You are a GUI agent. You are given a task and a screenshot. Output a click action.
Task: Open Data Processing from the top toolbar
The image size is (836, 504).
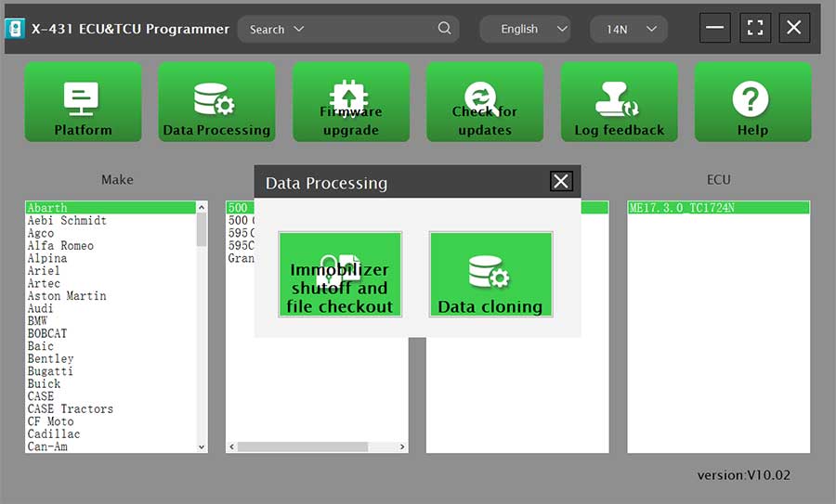(217, 102)
